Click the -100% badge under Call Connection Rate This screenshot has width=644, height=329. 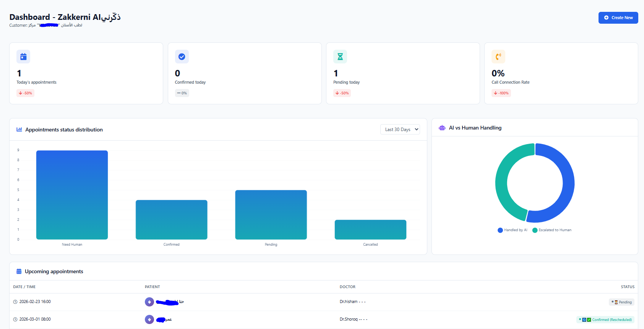[501, 93]
